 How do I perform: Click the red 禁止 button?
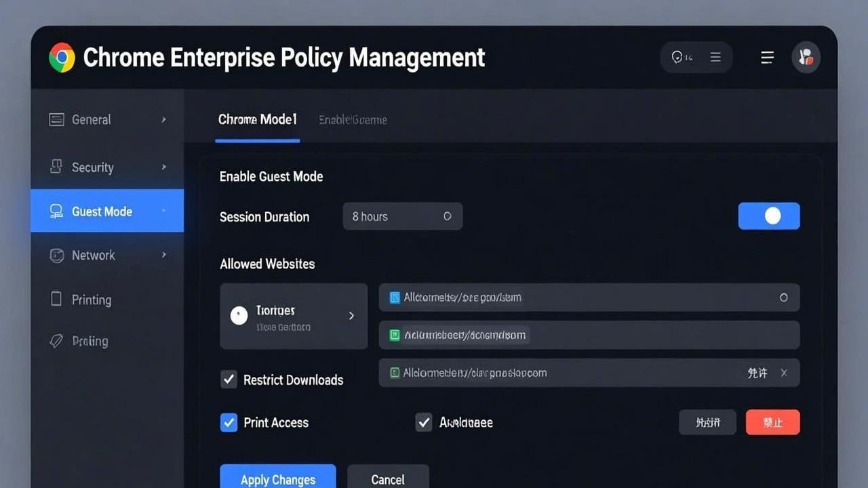click(773, 422)
